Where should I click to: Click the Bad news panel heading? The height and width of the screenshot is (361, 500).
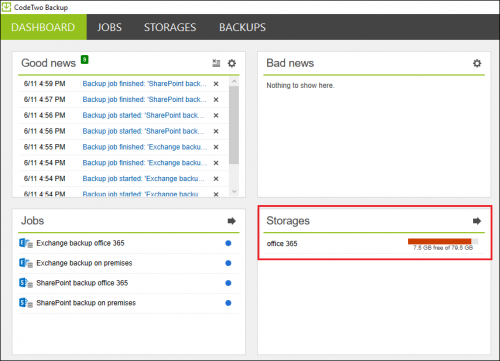pyautogui.click(x=290, y=63)
